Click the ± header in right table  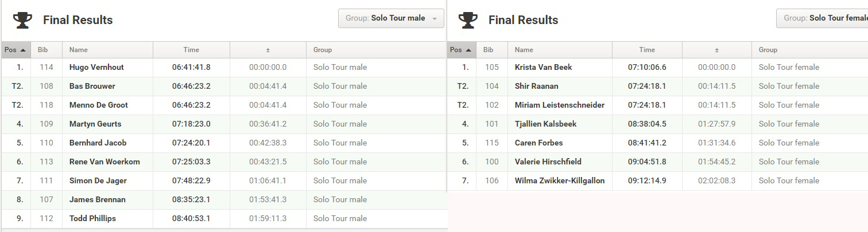pyautogui.click(x=716, y=50)
